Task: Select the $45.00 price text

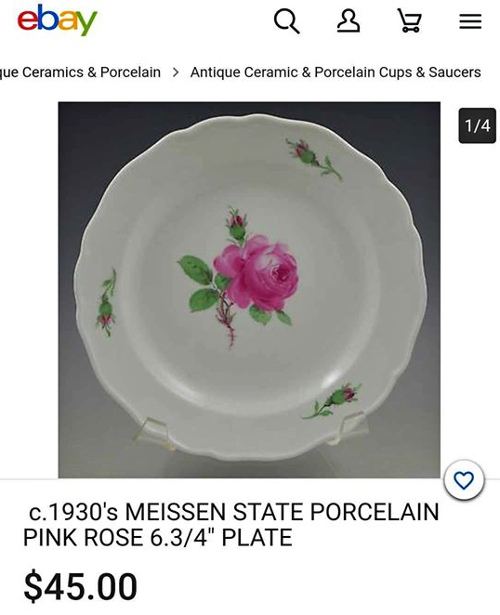Action: (x=80, y=586)
